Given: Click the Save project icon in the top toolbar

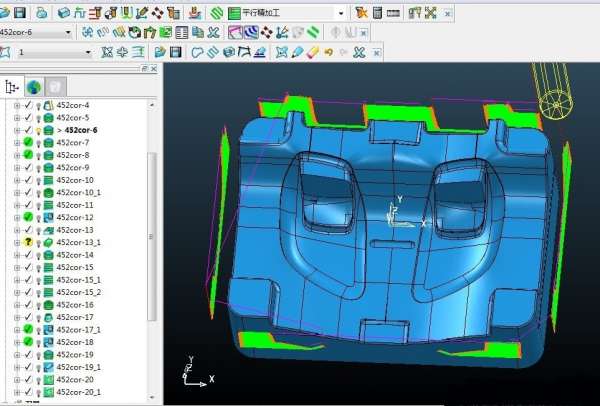Looking at the screenshot, I should (x=20, y=13).
